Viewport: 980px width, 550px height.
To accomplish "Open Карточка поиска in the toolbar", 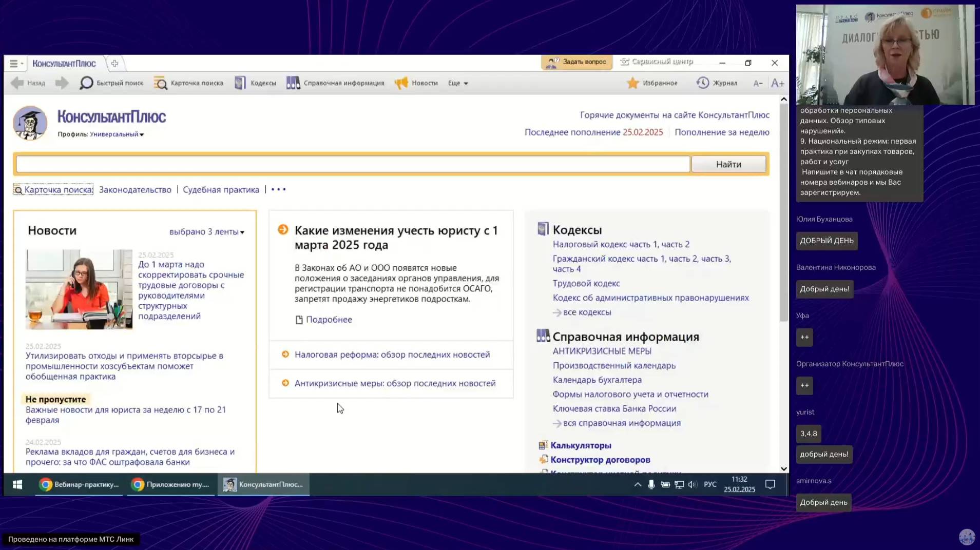I will (188, 83).
